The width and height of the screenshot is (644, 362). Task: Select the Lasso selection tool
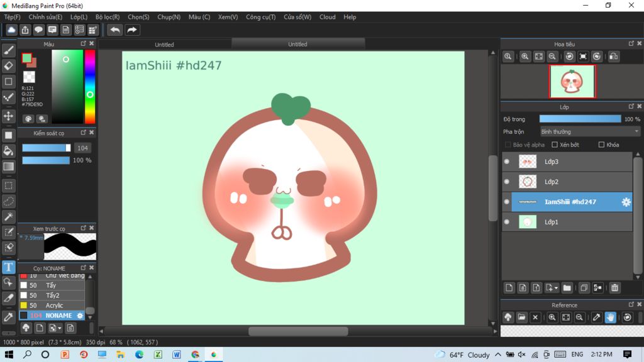click(8, 201)
